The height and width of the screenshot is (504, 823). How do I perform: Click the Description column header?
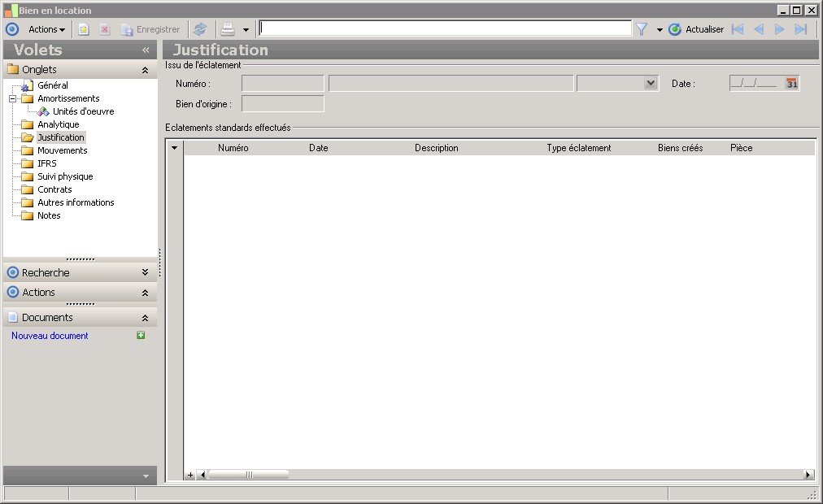pos(436,148)
